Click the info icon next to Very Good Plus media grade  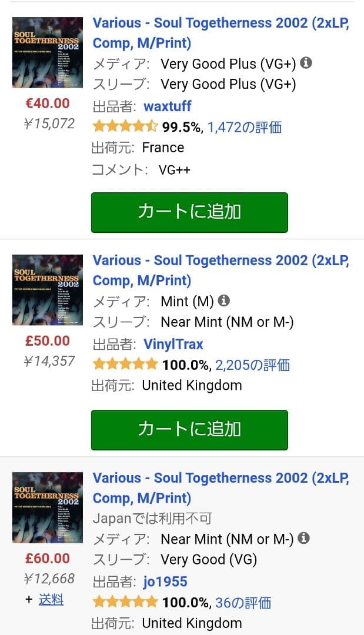pyautogui.click(x=306, y=62)
